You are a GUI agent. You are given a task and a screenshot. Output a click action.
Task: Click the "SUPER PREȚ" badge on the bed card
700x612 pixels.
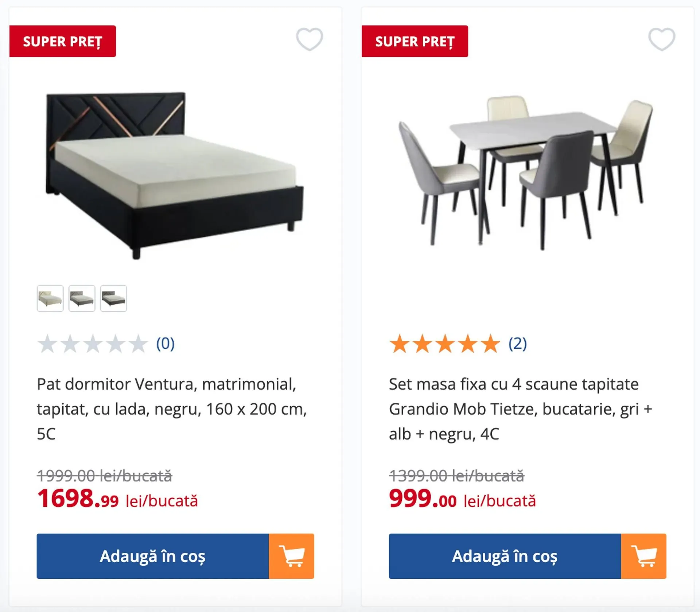pos(62,41)
